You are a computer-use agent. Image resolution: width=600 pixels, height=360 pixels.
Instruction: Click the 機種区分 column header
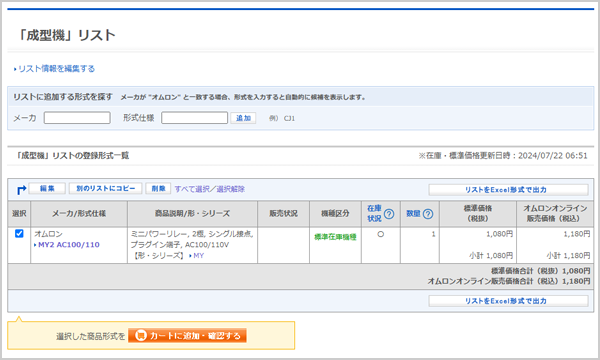point(335,213)
